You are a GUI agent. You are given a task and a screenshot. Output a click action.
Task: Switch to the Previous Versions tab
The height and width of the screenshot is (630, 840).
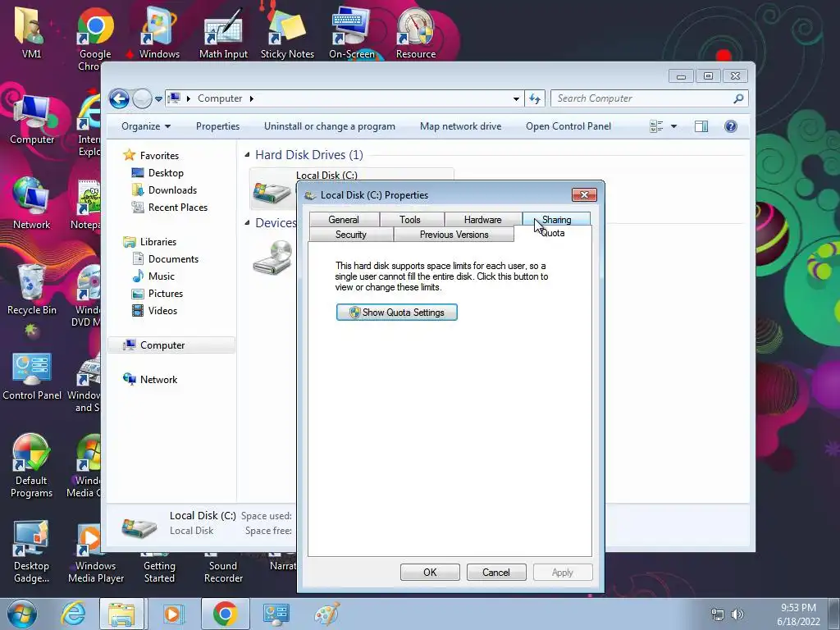point(454,235)
